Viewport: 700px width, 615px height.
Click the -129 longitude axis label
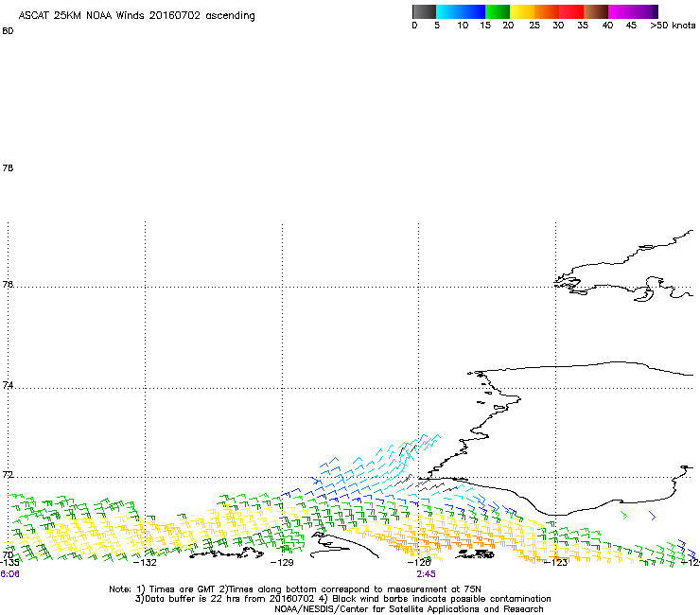282,562
